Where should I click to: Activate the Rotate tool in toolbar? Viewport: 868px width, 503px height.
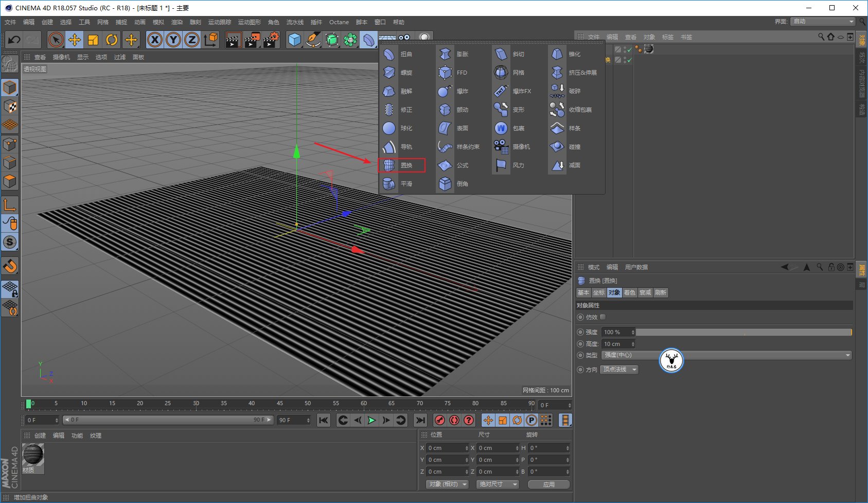click(112, 40)
